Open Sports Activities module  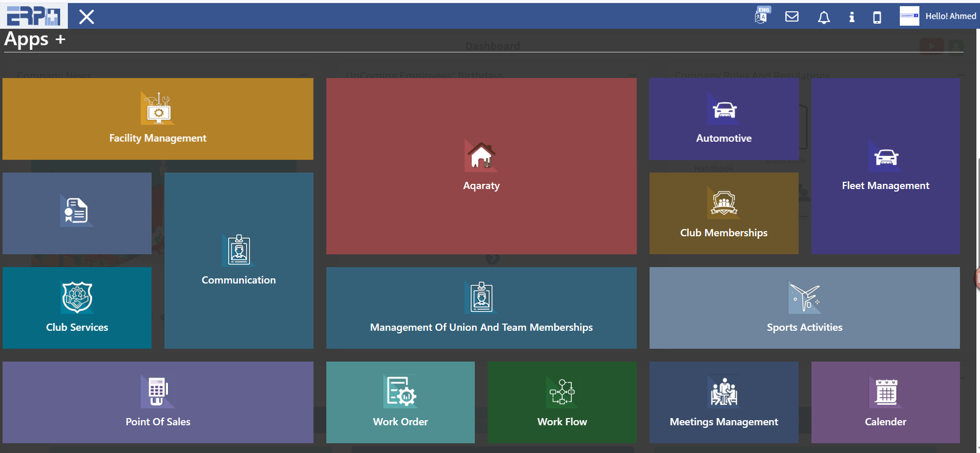804,308
